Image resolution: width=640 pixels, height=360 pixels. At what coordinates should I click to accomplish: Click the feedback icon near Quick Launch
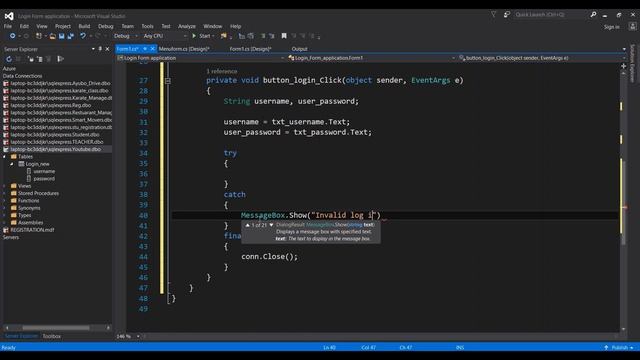(x=507, y=14)
